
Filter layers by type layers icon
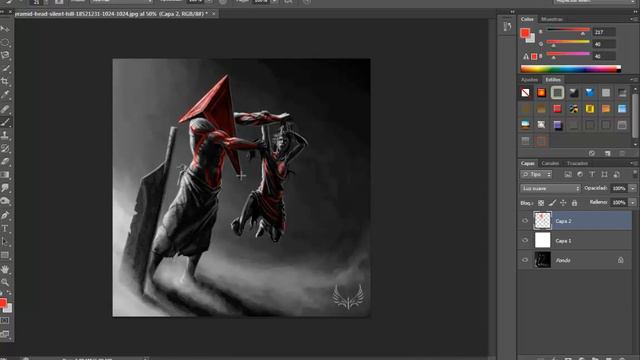click(x=592, y=174)
